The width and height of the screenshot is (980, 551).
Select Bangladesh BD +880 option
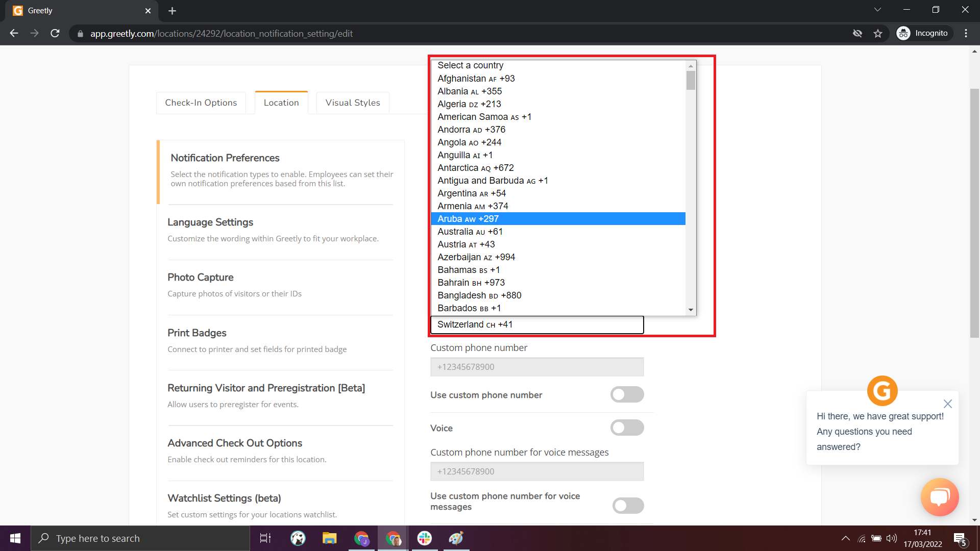coord(558,295)
